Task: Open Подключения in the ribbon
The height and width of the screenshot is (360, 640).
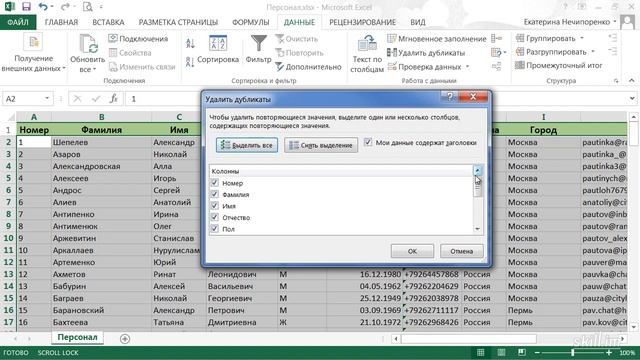Action: 138,38
